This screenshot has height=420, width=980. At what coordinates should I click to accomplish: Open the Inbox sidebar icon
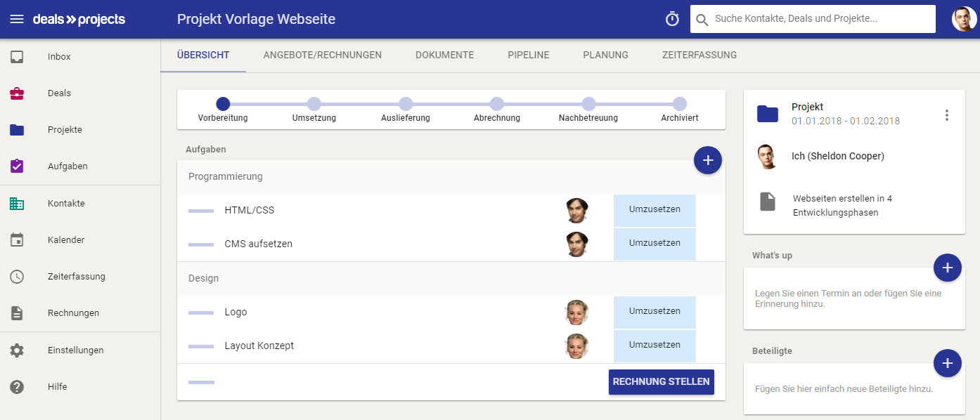point(17,57)
